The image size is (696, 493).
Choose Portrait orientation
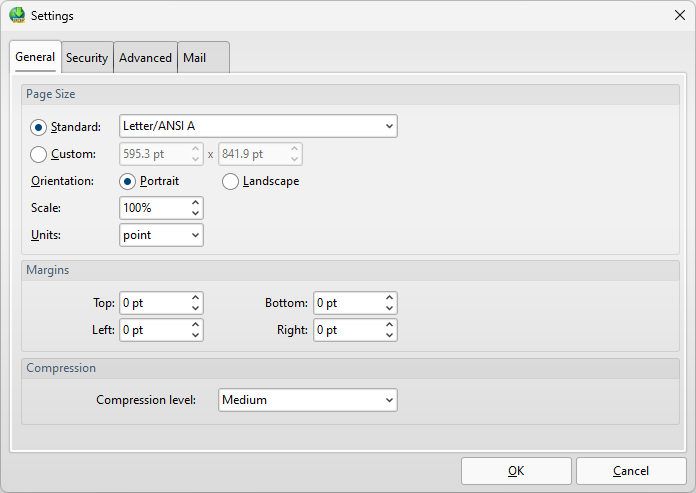point(127,181)
